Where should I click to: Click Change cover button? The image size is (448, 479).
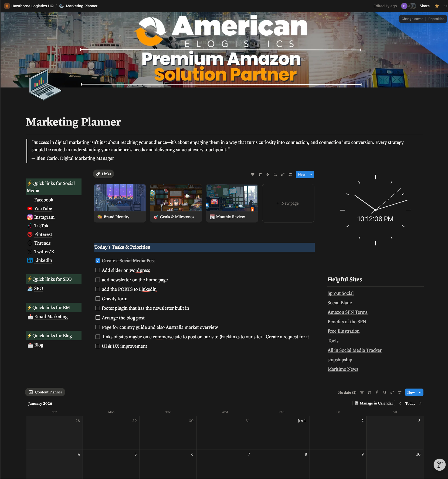click(412, 19)
